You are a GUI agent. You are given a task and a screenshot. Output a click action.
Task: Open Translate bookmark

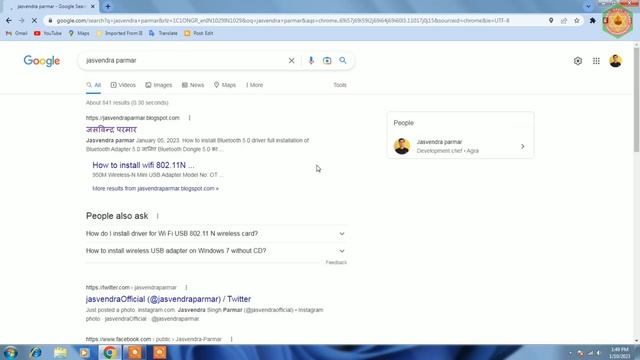pyautogui.click(x=163, y=33)
